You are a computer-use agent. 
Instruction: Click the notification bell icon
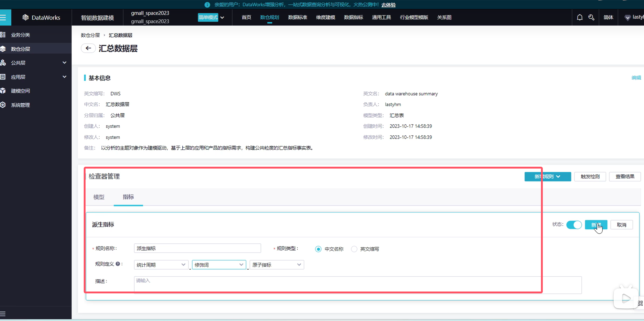[x=580, y=17]
